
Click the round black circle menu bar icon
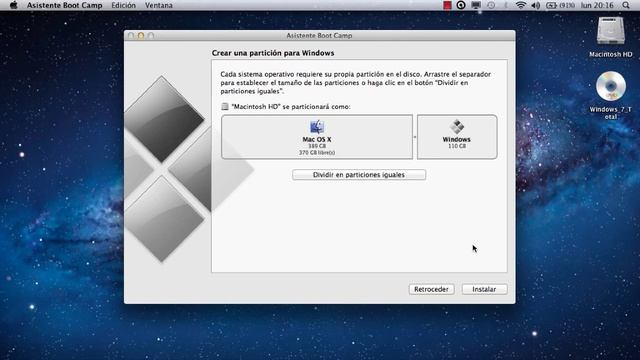pos(461,5)
